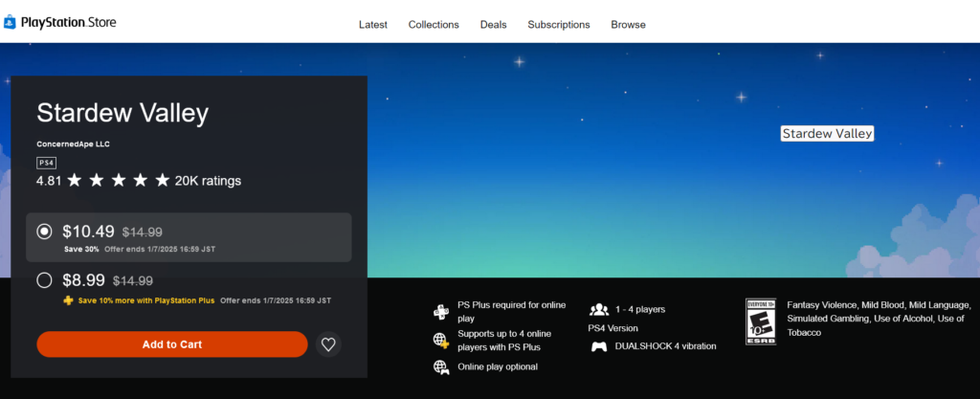Open the Browse menu
This screenshot has width=980, height=399.
pos(628,24)
